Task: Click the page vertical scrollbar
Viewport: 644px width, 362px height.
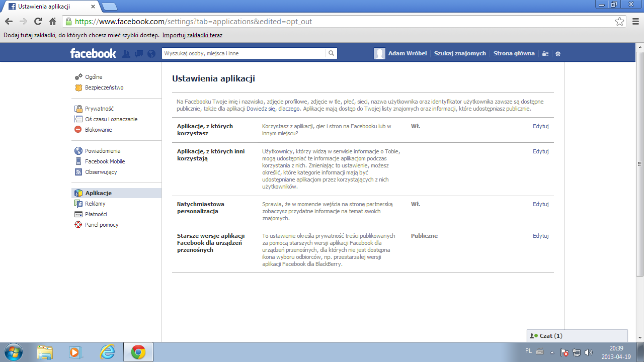Action: click(x=640, y=163)
